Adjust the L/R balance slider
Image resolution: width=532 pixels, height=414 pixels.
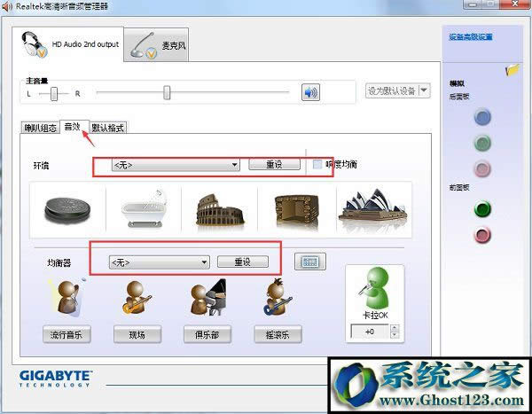(54, 94)
